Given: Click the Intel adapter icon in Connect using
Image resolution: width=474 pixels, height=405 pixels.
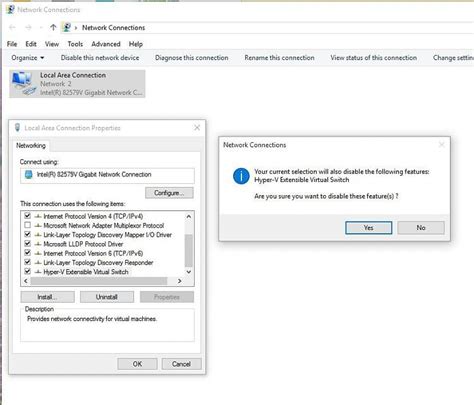Looking at the screenshot, I should coord(29,174).
